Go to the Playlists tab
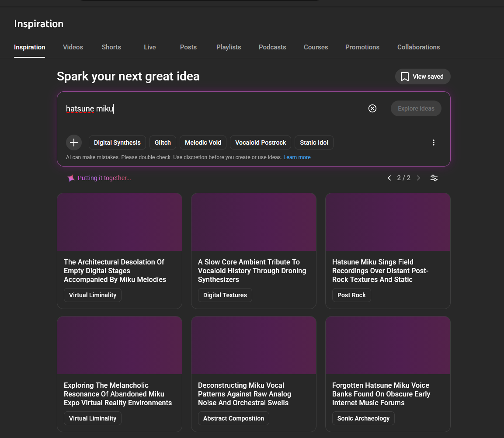 [x=229, y=47]
